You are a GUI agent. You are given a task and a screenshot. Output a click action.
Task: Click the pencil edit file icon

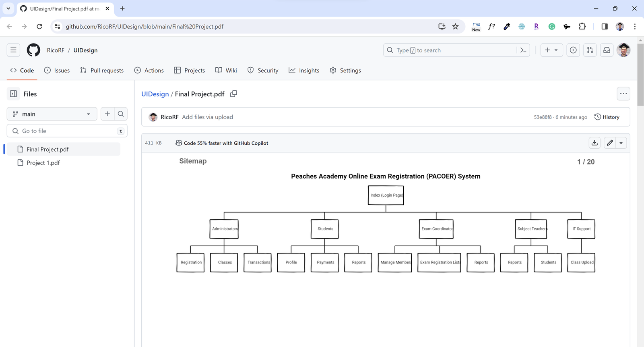click(610, 143)
